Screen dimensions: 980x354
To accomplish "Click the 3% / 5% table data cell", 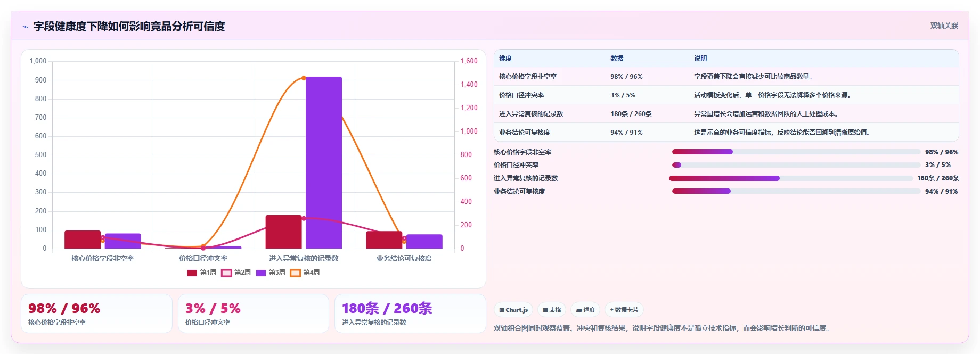I will click(x=647, y=95).
